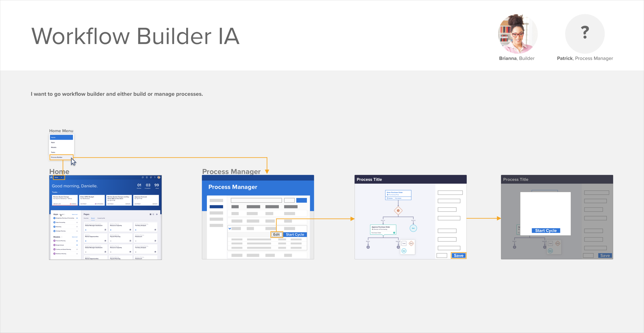Click the help question mark icon in Home header

(155, 177)
